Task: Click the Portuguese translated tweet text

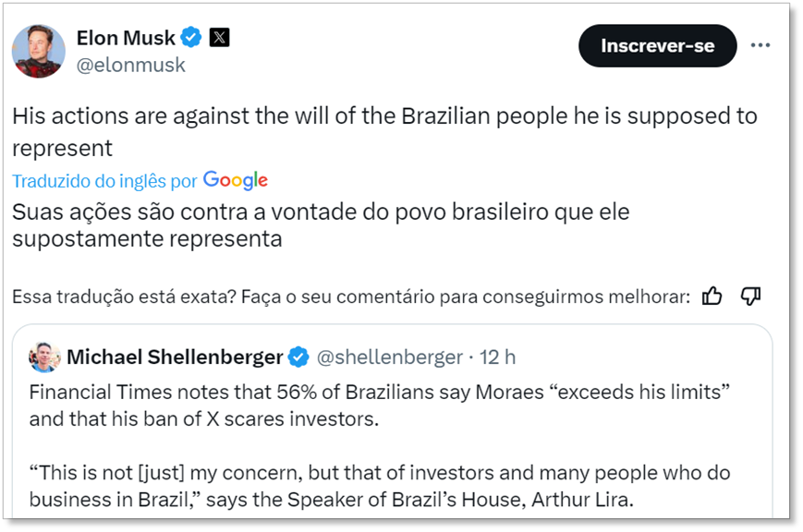Action: [x=321, y=224]
